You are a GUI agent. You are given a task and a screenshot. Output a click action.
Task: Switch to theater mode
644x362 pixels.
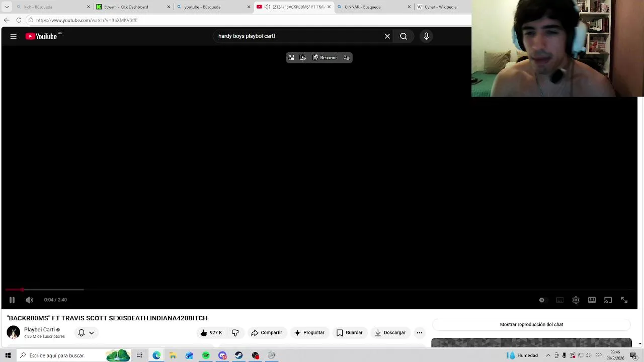pos(592,300)
